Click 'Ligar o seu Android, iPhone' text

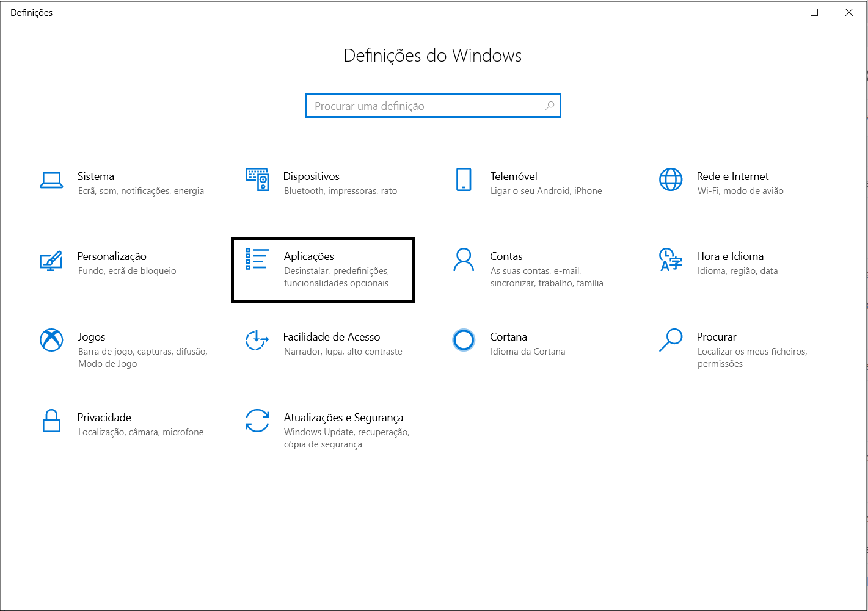(546, 191)
